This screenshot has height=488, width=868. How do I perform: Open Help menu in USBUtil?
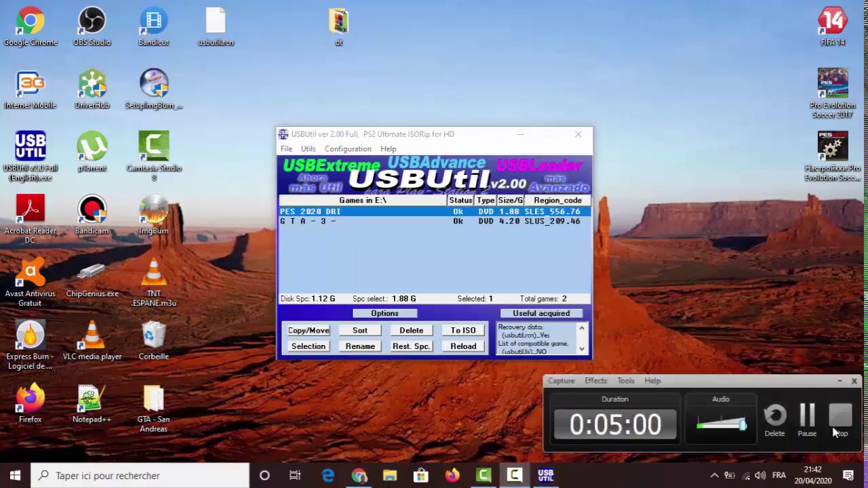tap(389, 149)
